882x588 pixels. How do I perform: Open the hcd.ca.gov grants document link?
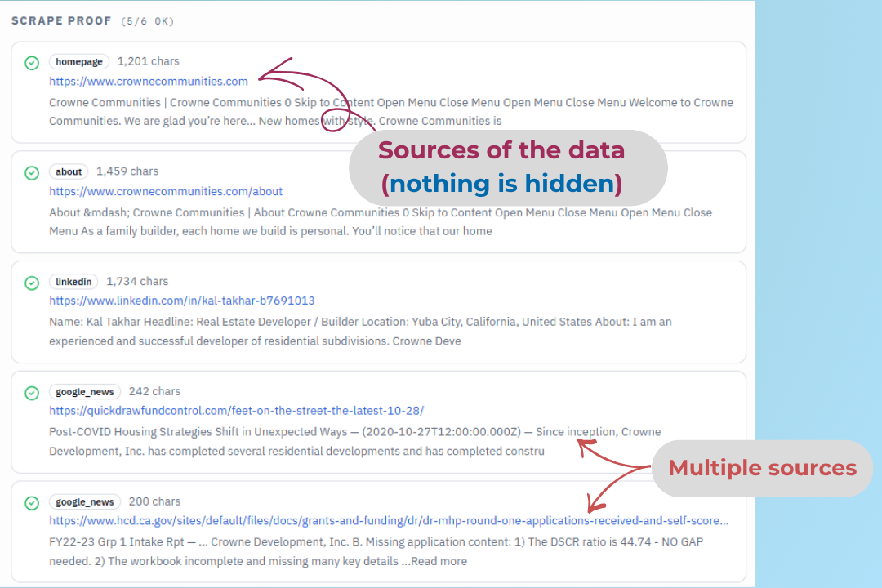point(389,520)
